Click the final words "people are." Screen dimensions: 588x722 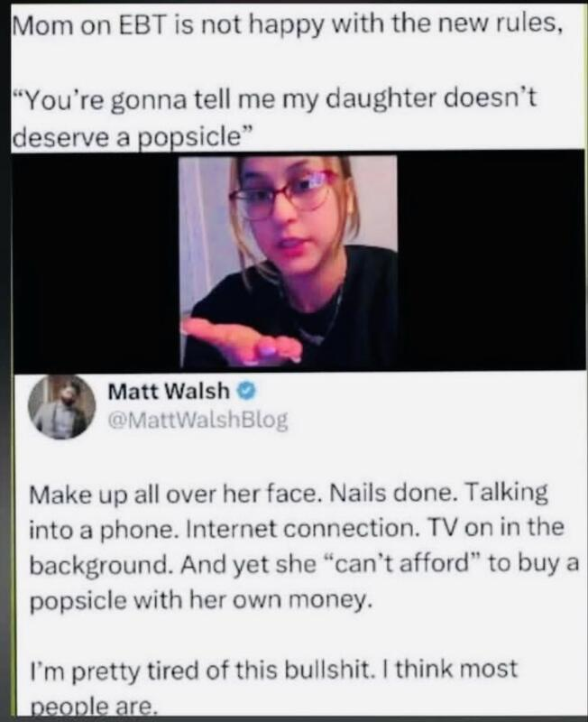(94, 707)
